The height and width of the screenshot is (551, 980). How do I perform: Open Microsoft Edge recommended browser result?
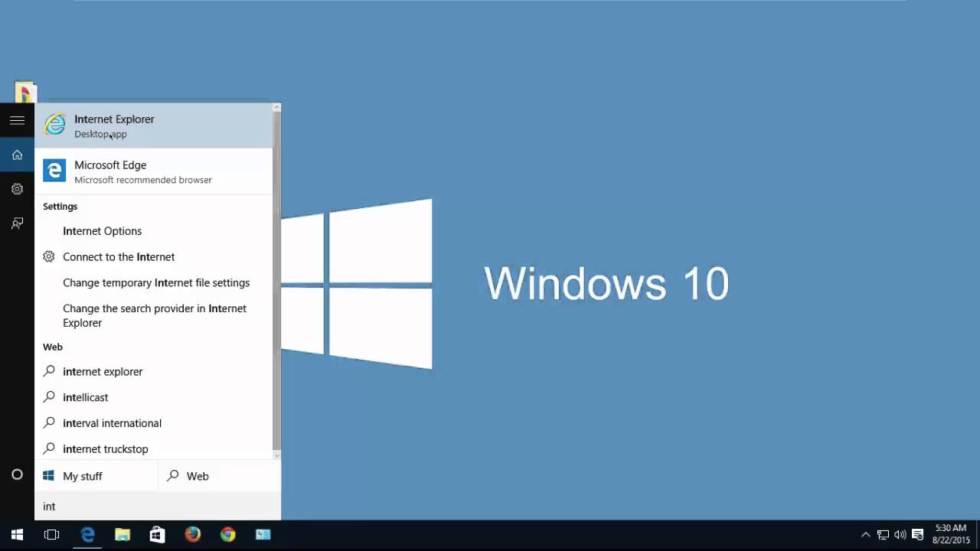153,171
